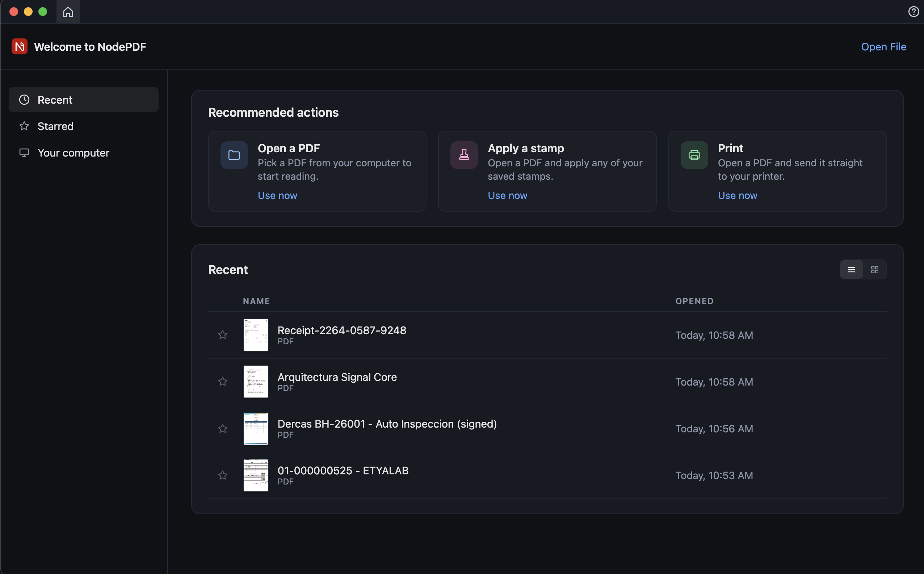Viewport: 924px width, 574px height.
Task: Click Today, 10:53 AM opened time
Action: click(714, 475)
